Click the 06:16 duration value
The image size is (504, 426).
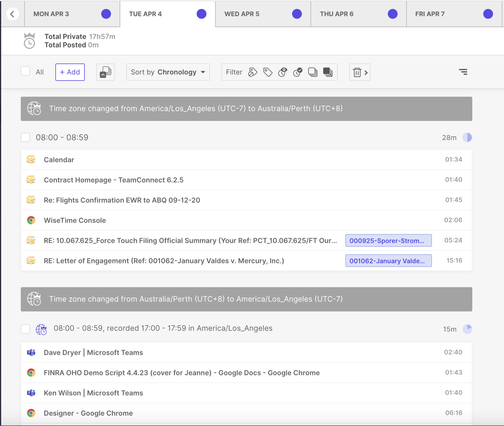pos(454,413)
